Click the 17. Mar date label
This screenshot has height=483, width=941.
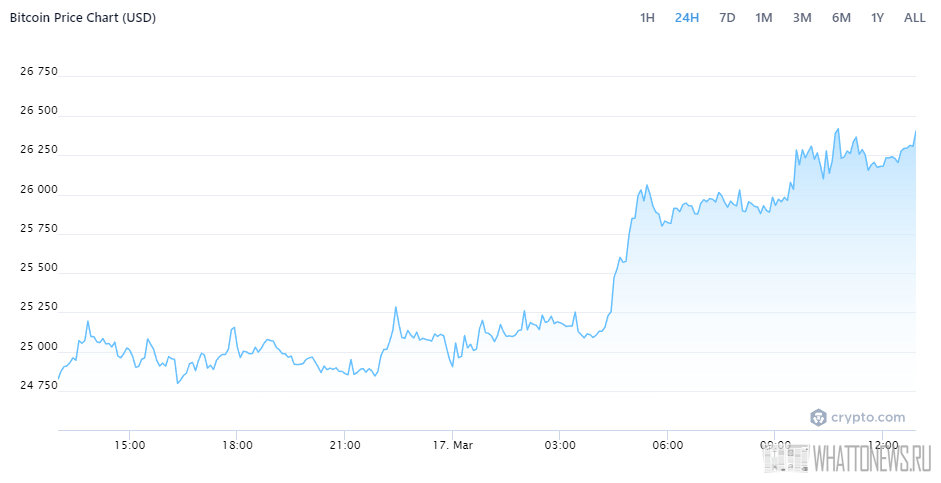tap(452, 444)
